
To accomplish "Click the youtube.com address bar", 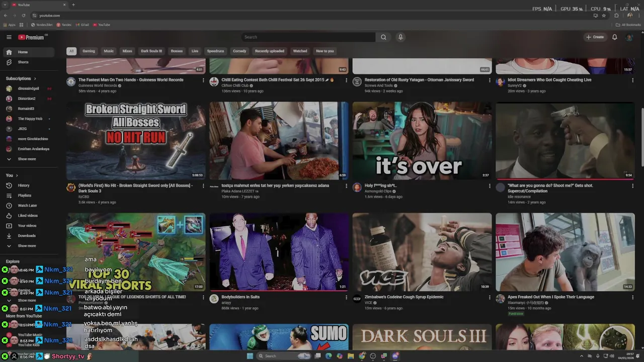I will [312, 16].
